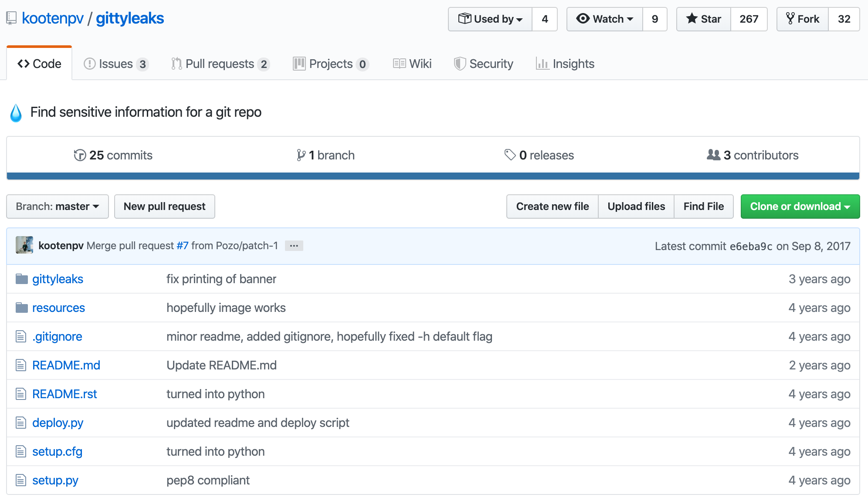The width and height of the screenshot is (868, 501).
Task: Click the deploy.py file icon
Action: [21, 423]
